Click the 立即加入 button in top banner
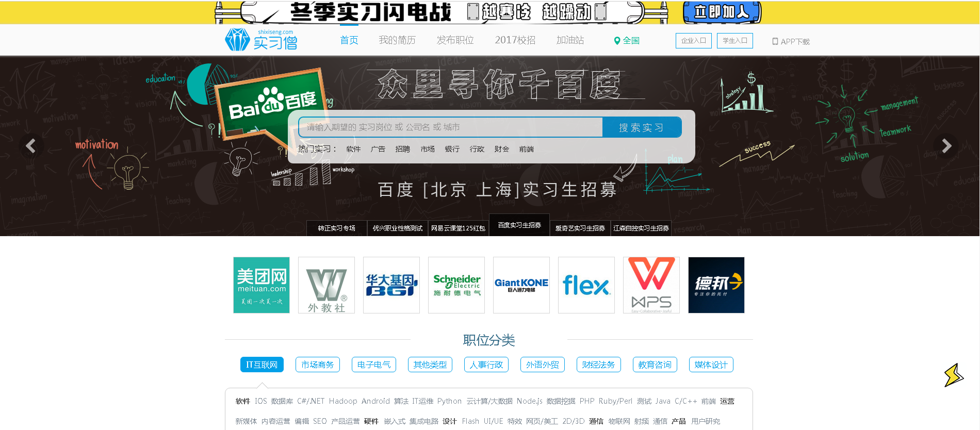 click(722, 12)
